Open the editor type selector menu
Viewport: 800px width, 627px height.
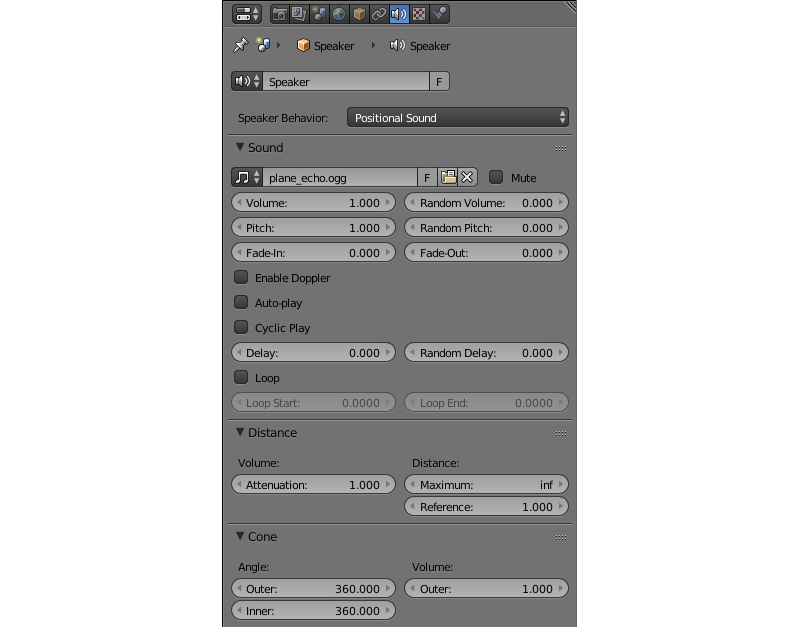click(247, 14)
